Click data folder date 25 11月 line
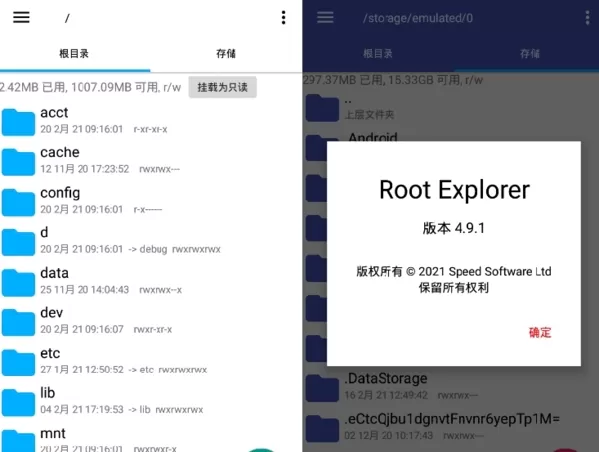Image resolution: width=599 pixels, height=452 pixels. [85, 290]
